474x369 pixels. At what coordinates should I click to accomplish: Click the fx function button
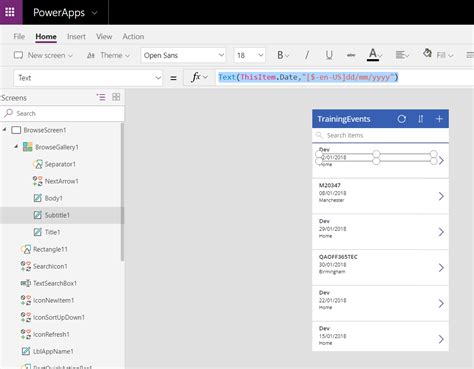(199, 78)
